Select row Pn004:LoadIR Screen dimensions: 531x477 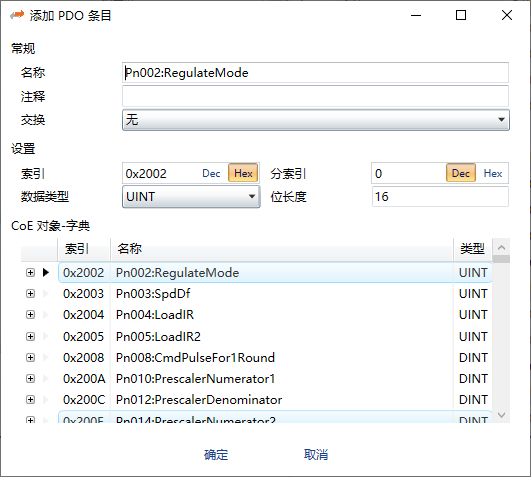coord(275,315)
